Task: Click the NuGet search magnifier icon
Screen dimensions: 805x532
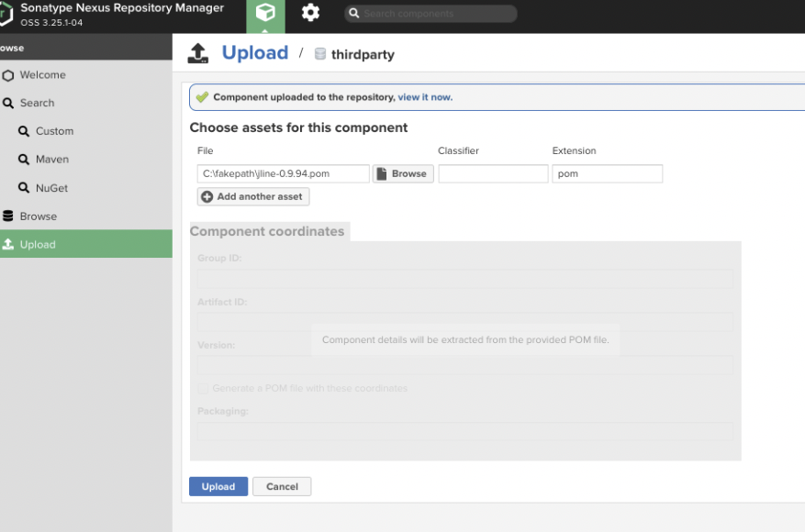Action: click(24, 188)
